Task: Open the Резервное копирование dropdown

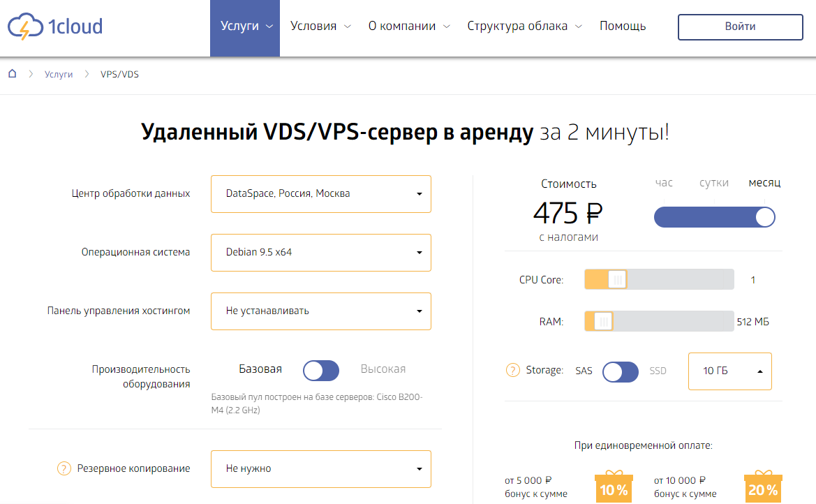Action: [x=321, y=468]
